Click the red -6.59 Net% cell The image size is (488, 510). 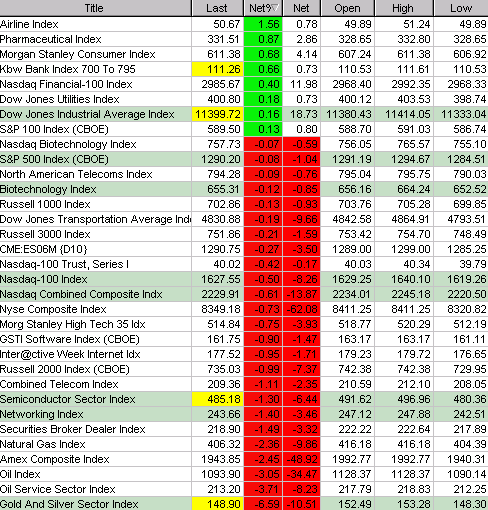click(x=263, y=504)
